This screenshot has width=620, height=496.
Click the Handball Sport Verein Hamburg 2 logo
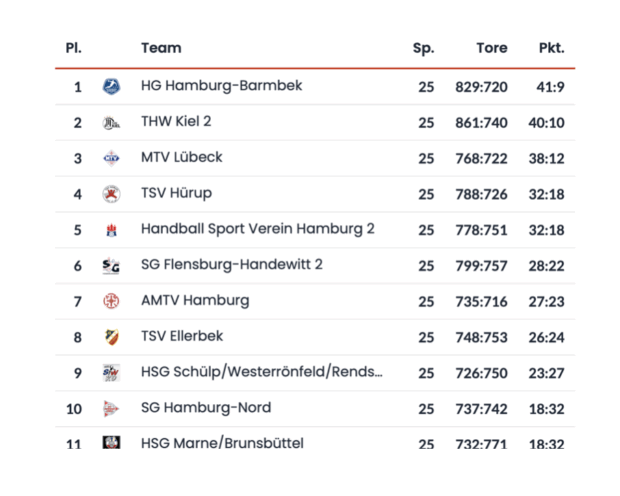point(111,230)
